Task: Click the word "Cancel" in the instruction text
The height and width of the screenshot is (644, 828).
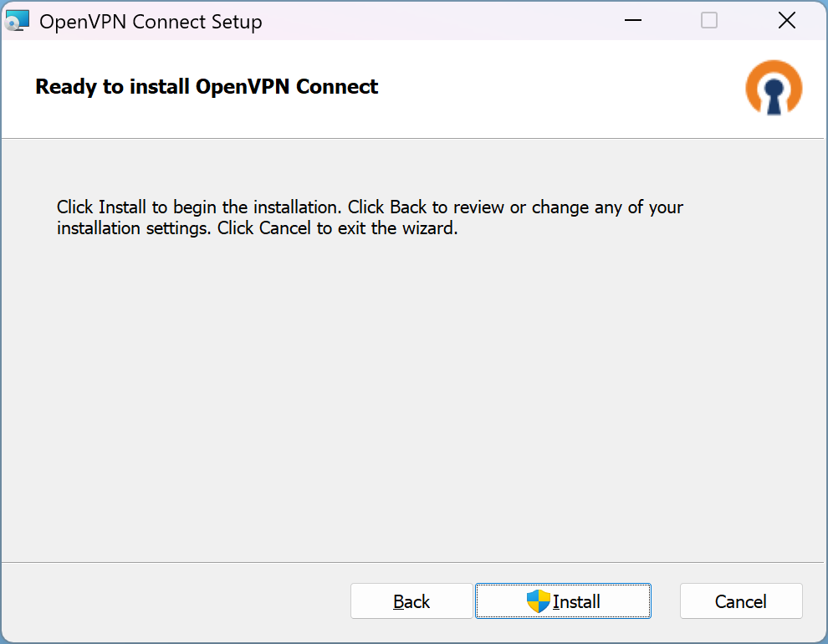Action: coord(284,228)
